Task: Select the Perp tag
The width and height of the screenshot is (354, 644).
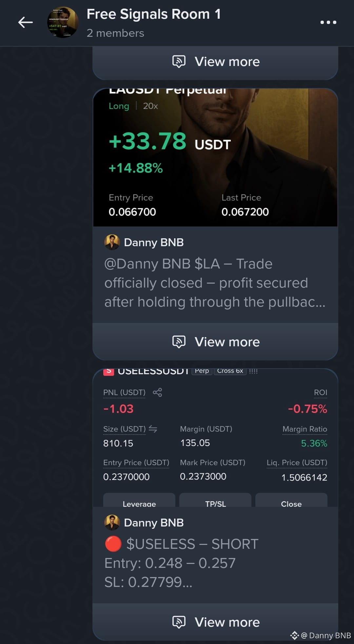Action: [x=202, y=371]
